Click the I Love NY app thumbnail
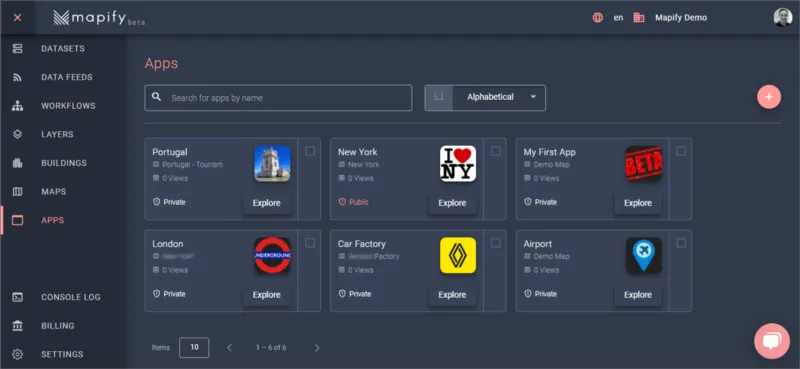 click(x=458, y=163)
